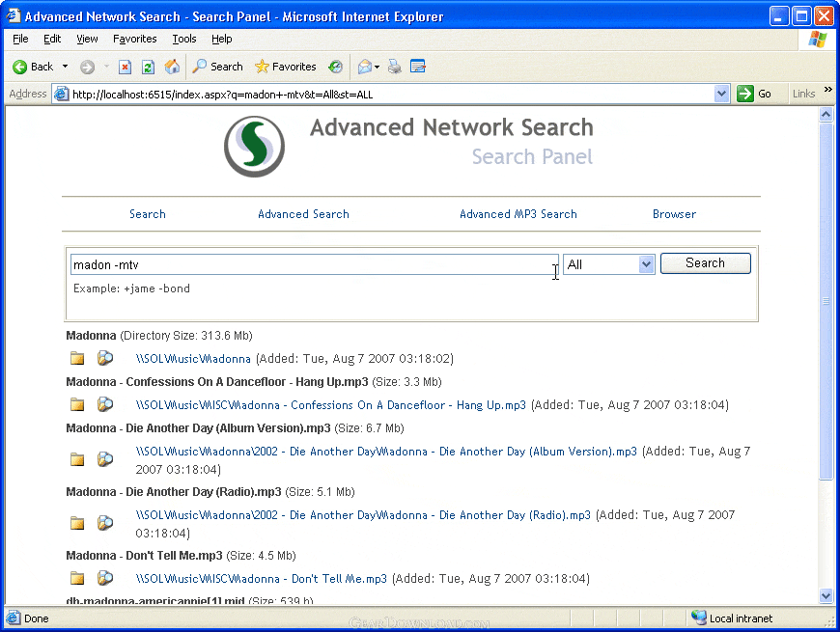Go to Home page icon
This screenshot has width=840, height=632.
coord(172,67)
